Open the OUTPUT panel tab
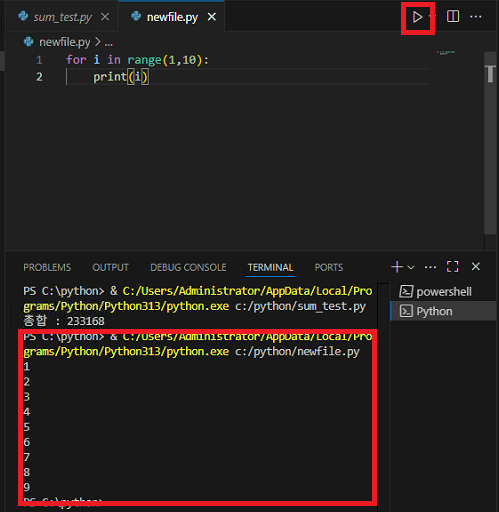 [110, 267]
